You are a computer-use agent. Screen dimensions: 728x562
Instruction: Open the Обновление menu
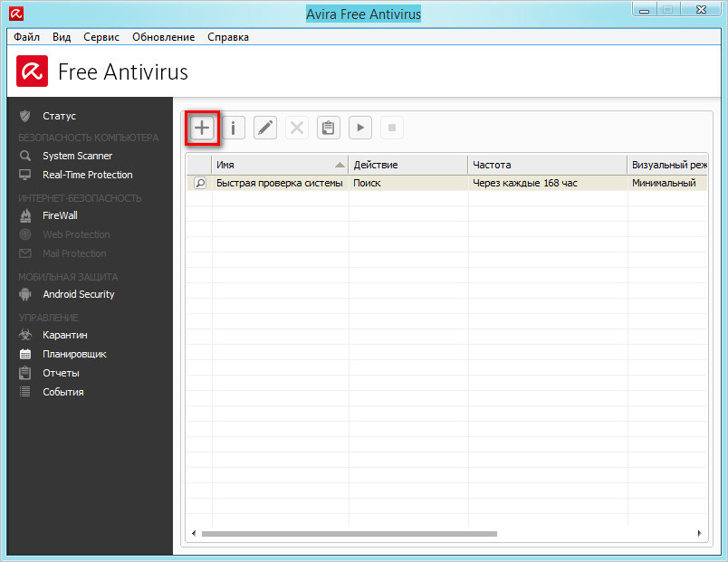coord(163,37)
